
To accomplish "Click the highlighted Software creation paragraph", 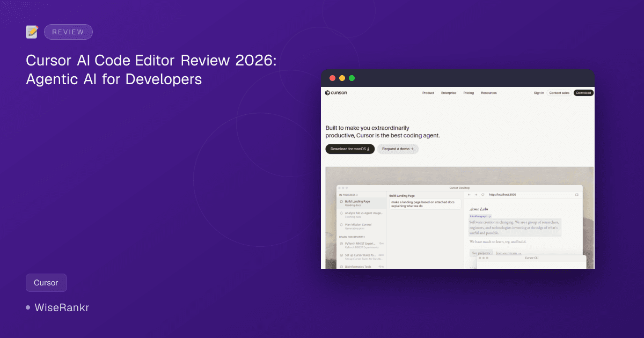I will pos(515,227).
